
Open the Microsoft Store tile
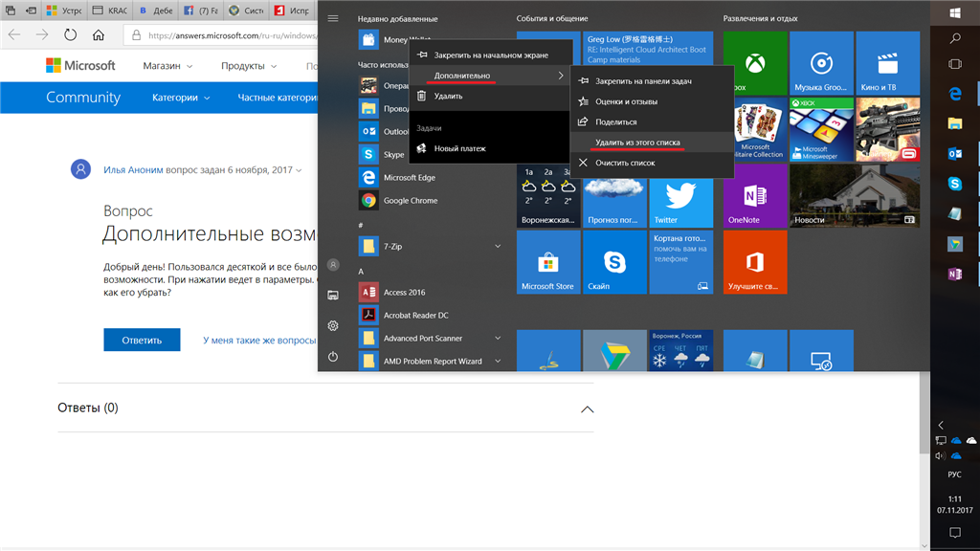point(548,262)
